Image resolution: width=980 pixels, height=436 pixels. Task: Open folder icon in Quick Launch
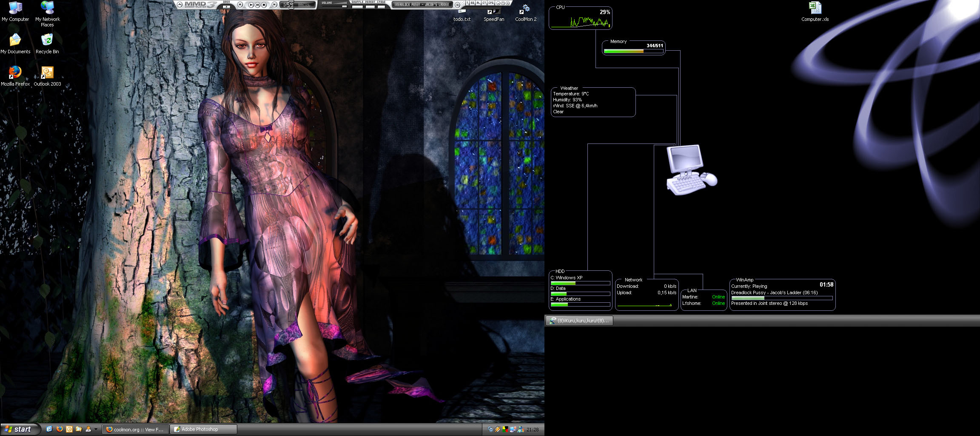pos(79,429)
